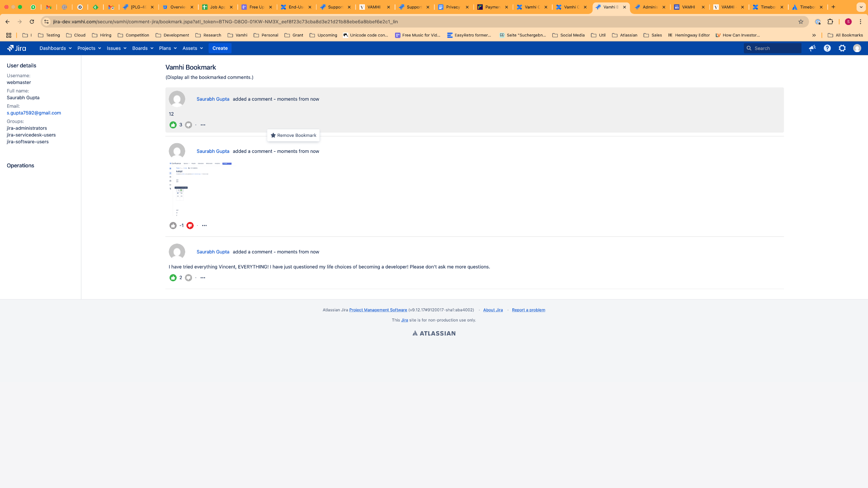Open the Jira help question mark icon
Viewport: 868px width, 488px height.
click(827, 48)
